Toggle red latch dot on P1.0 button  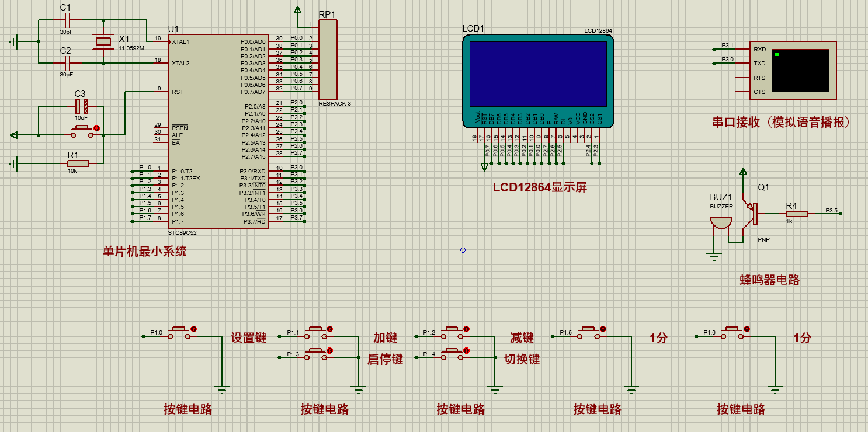point(194,329)
